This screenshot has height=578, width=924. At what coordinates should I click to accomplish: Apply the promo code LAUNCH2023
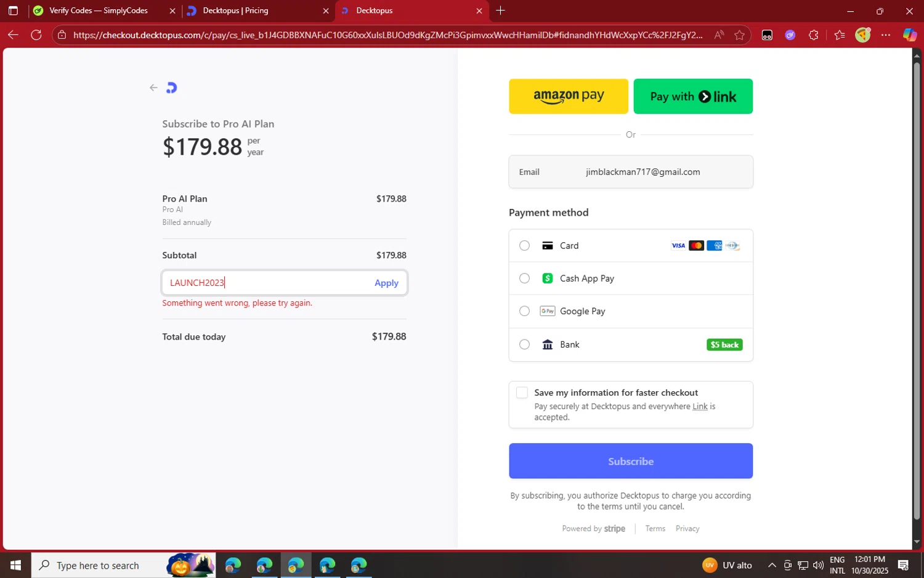[386, 283]
